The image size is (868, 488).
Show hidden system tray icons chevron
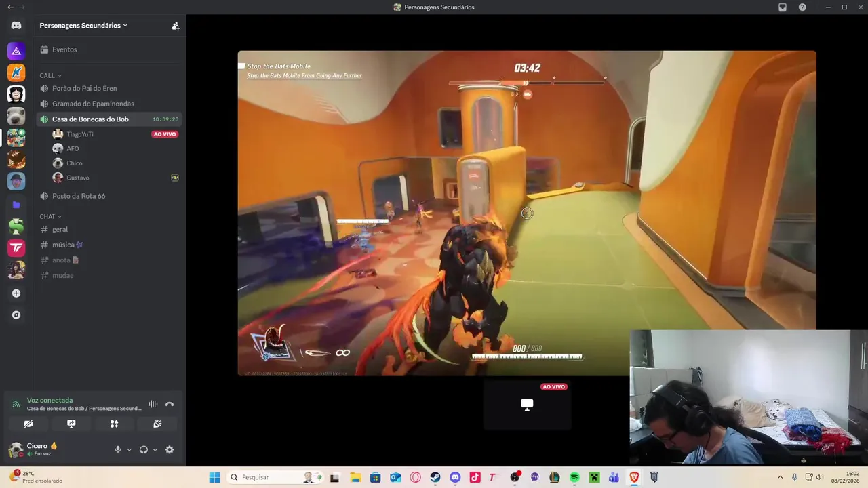point(780,477)
